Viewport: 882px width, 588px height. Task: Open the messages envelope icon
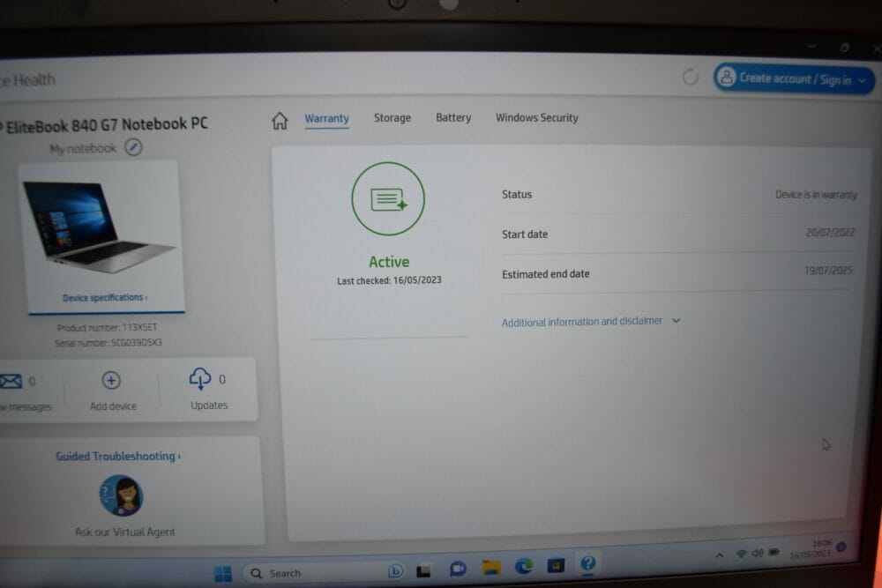[11, 381]
